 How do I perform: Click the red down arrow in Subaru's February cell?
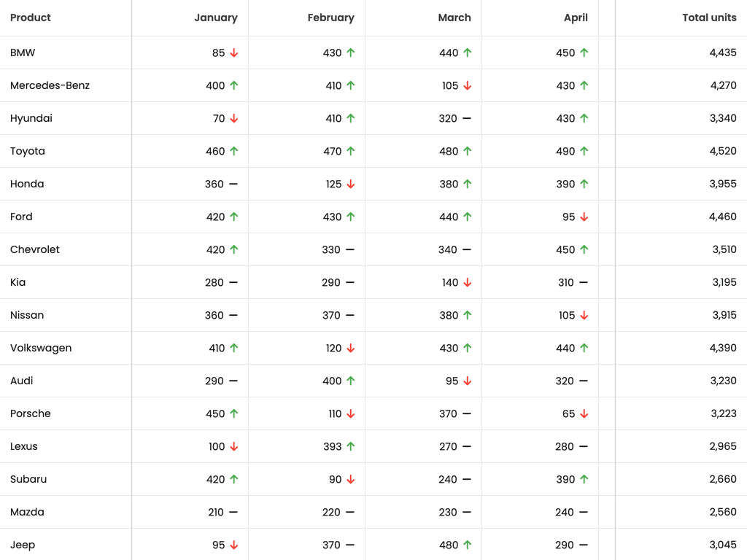click(x=351, y=479)
